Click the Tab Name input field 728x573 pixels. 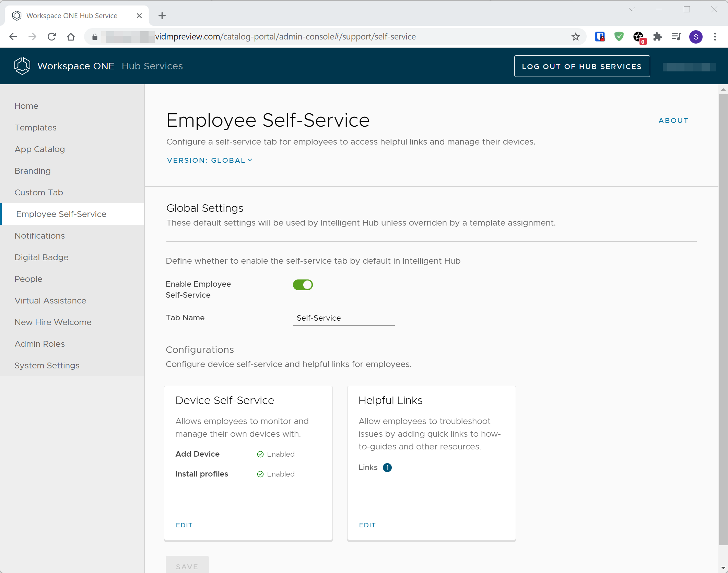pos(344,318)
